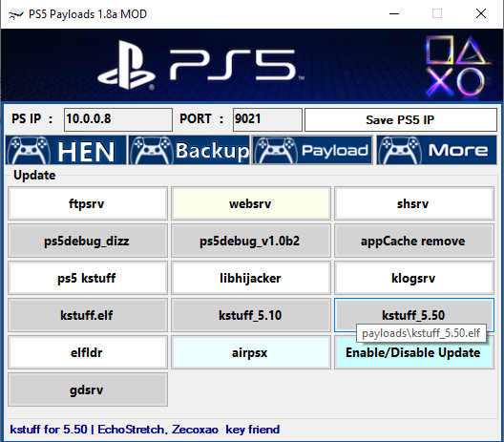Minimize the PS5 Payloads window
504x442 pixels.
coord(394,13)
